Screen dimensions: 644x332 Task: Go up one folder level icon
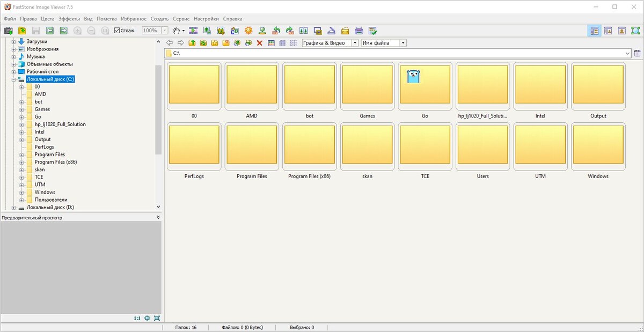192,43
